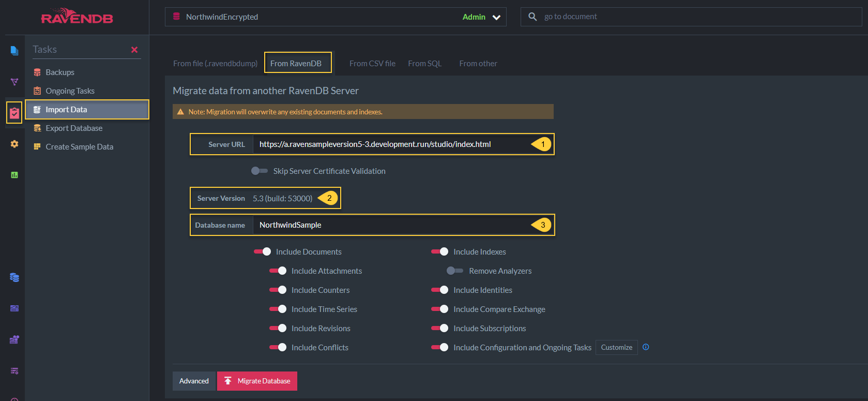The height and width of the screenshot is (401, 868).
Task: Click the Server URL input field
Action: (403, 144)
